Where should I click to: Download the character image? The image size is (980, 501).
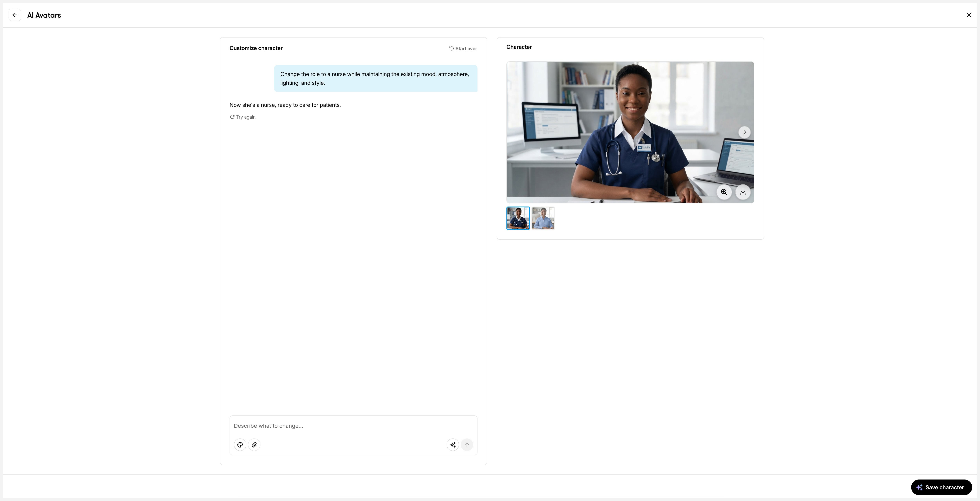(x=743, y=192)
